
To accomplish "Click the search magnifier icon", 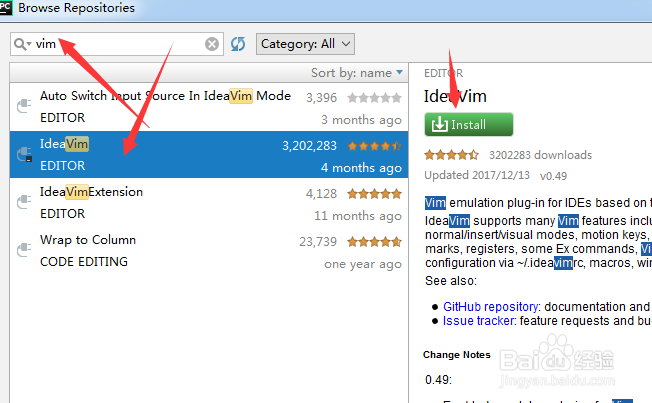I will click(x=20, y=44).
